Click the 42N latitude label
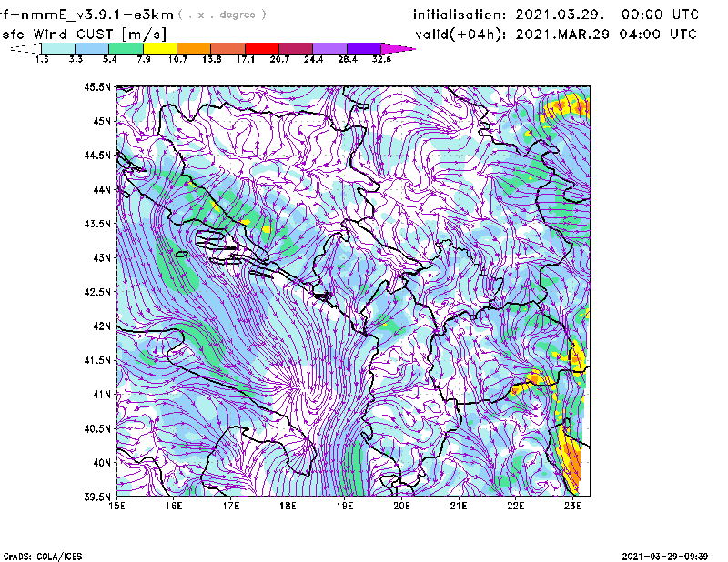Image resolution: width=728 pixels, height=562 pixels. click(x=102, y=326)
